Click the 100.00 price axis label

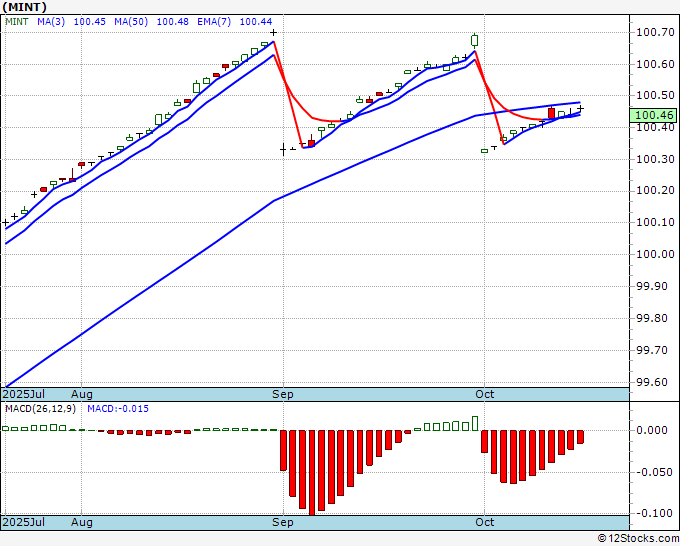pos(655,254)
